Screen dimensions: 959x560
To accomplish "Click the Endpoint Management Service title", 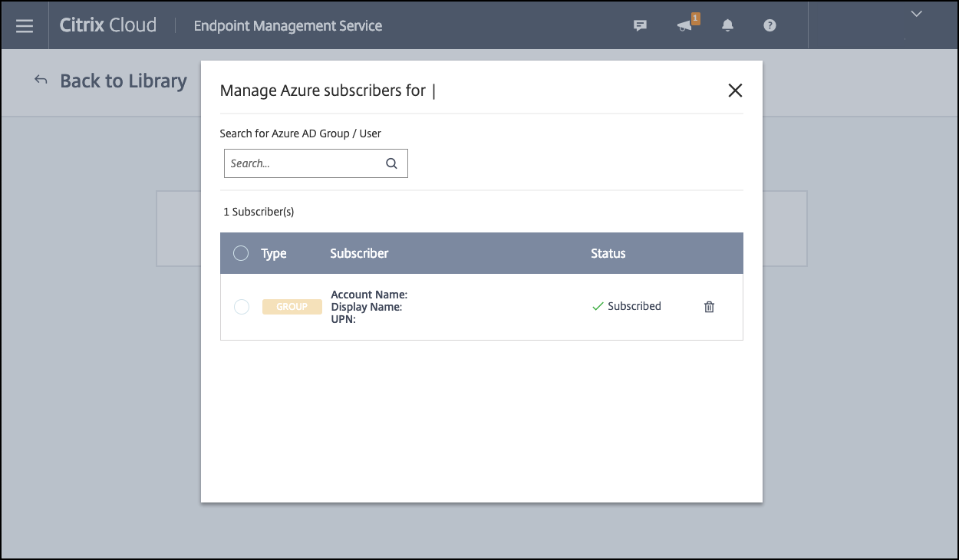I will point(288,26).
